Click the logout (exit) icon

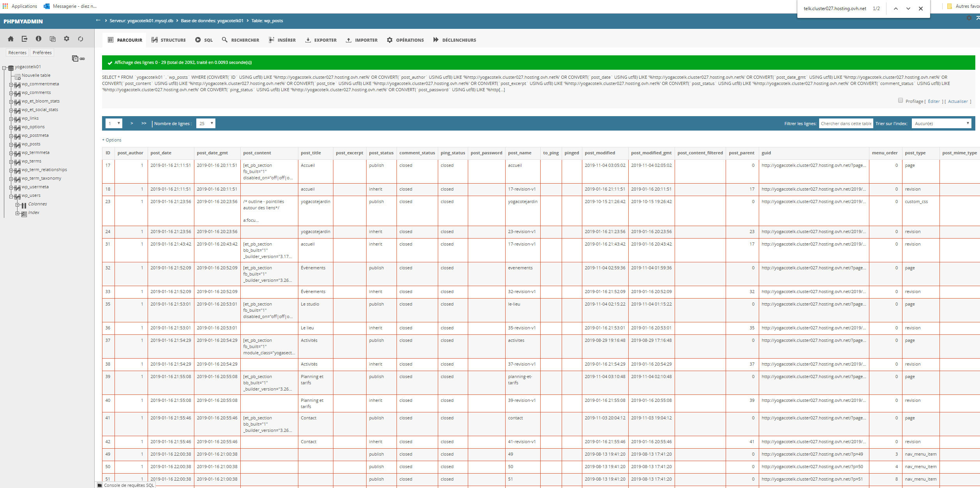coord(25,39)
